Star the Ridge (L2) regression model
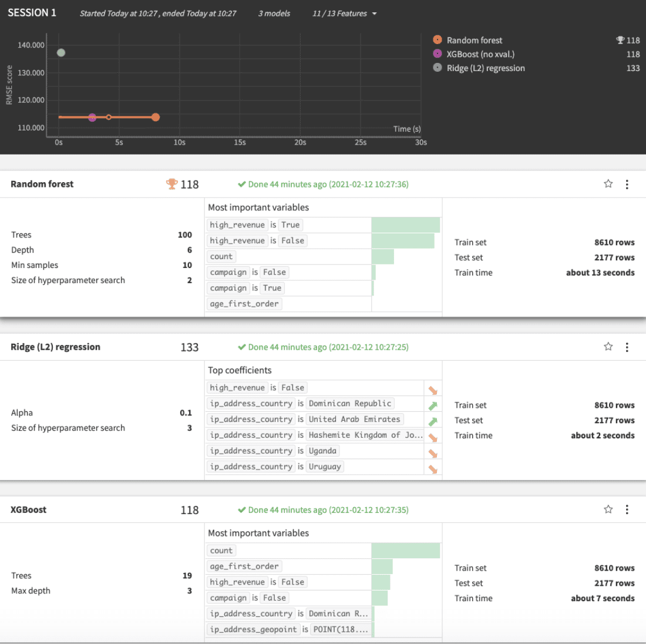 click(608, 347)
